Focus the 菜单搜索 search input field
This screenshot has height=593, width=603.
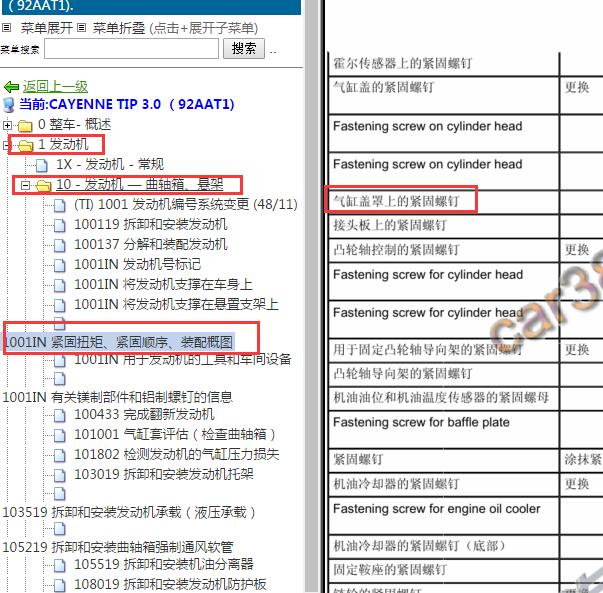[132, 48]
